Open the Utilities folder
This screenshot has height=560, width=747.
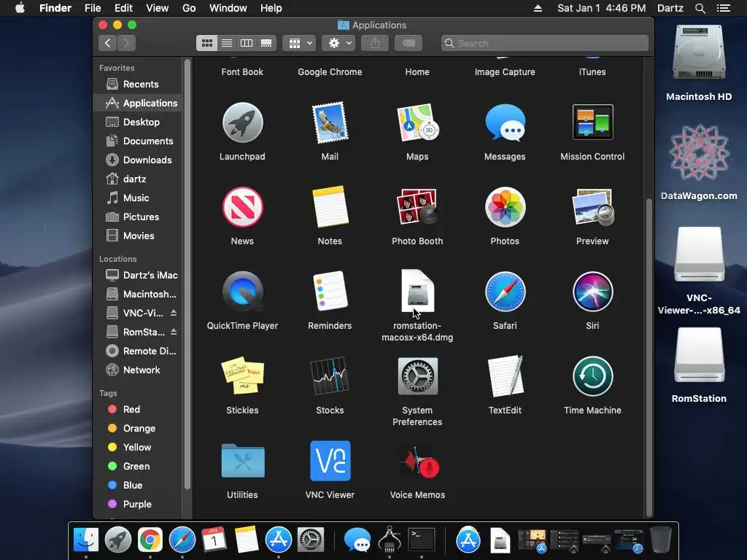coord(242,461)
